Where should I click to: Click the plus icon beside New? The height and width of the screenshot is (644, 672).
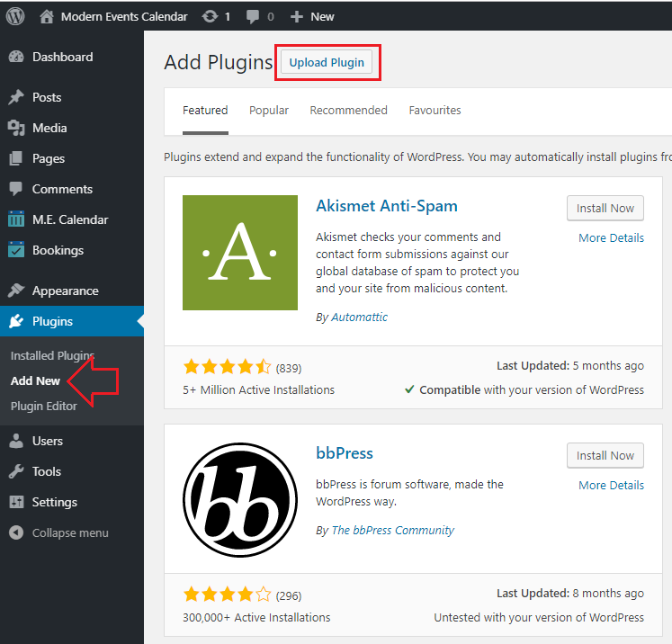296,17
